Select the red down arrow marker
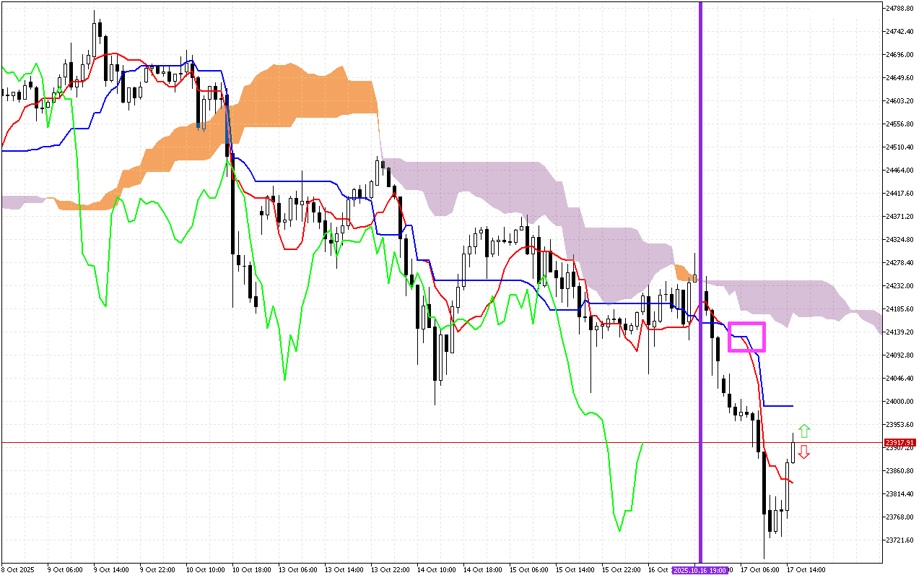 pos(804,452)
